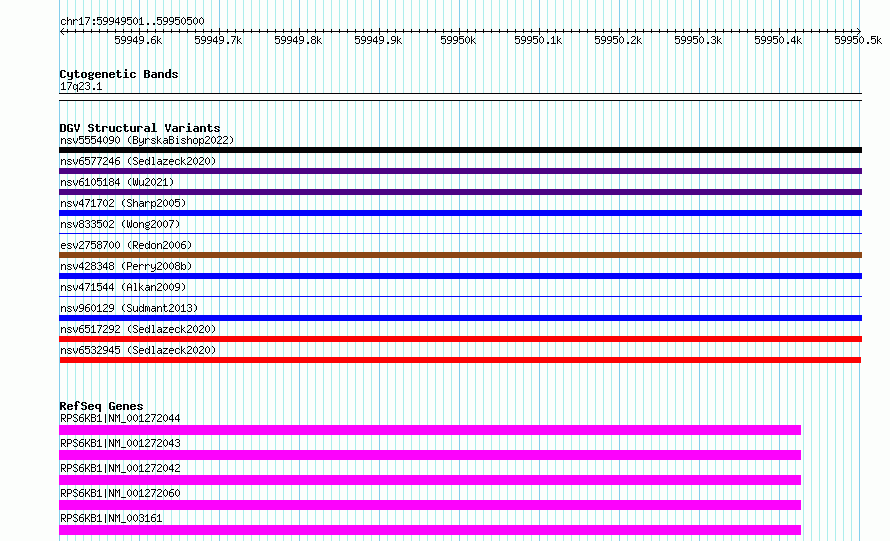Select the nsv833502 (Wong2007) label
This screenshot has width=890, height=541.
tap(120, 224)
